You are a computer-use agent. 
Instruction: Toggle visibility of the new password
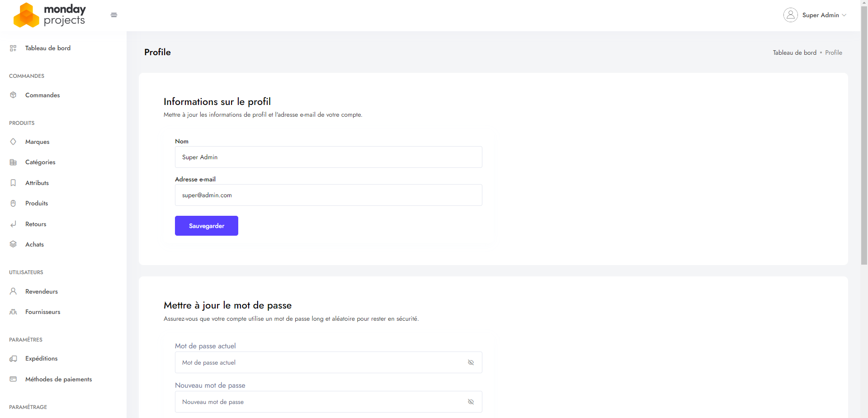[x=471, y=402]
